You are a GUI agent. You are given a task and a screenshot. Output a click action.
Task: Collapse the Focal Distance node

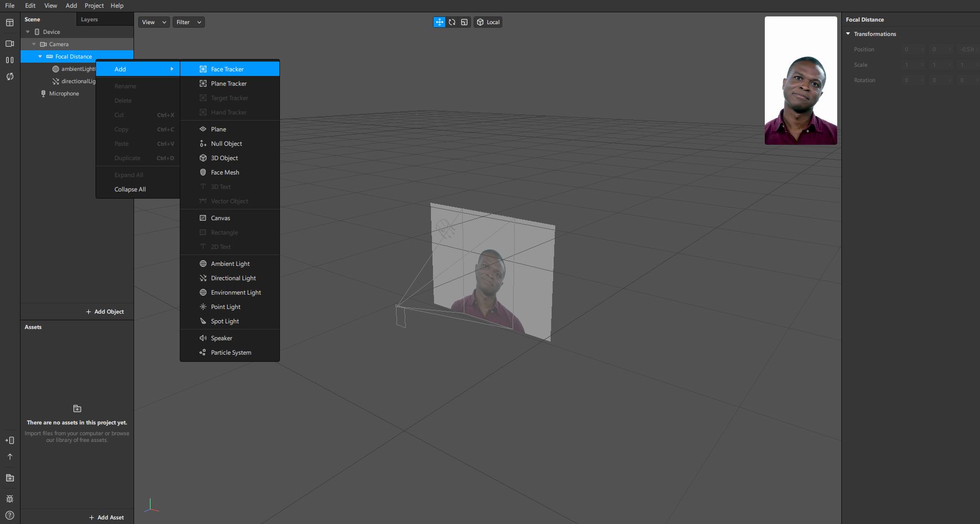point(40,56)
